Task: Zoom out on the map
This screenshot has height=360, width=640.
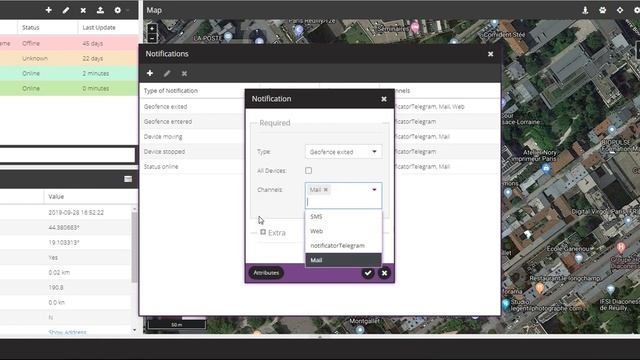Action: coord(152,38)
